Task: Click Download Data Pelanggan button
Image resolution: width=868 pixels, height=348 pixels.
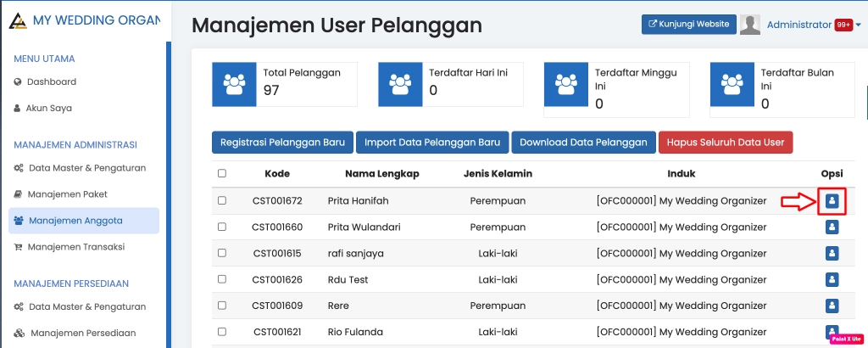Action: point(583,143)
